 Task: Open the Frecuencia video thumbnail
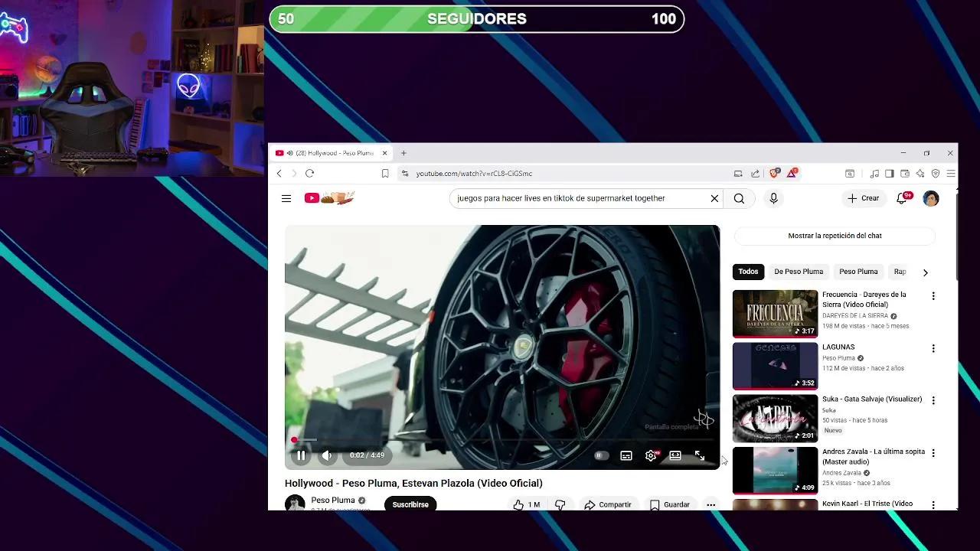click(x=775, y=313)
